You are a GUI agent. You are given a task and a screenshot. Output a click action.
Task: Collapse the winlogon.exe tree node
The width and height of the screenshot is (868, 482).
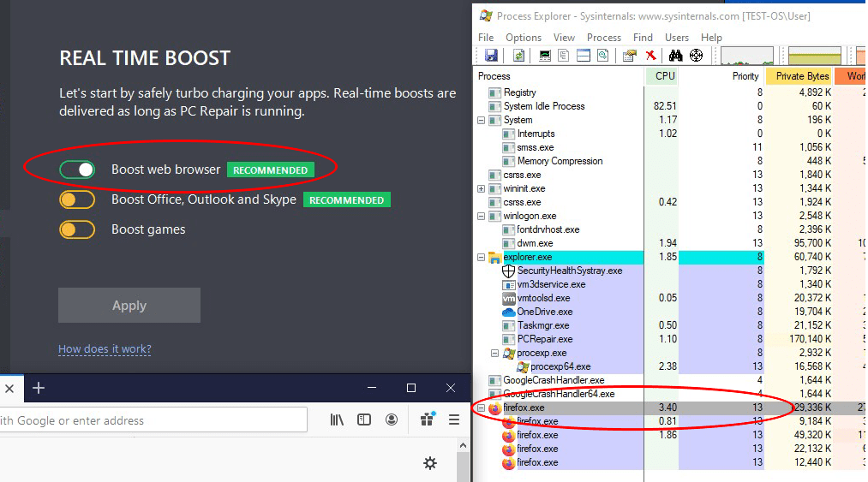click(x=481, y=217)
